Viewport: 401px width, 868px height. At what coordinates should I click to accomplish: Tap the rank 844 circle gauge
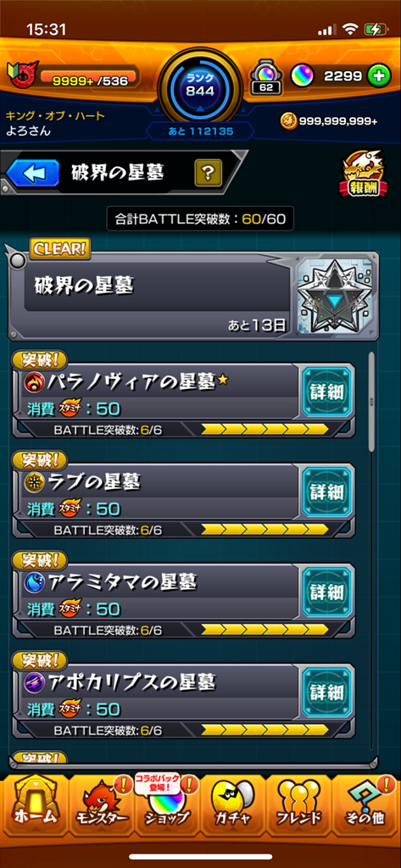[199, 84]
